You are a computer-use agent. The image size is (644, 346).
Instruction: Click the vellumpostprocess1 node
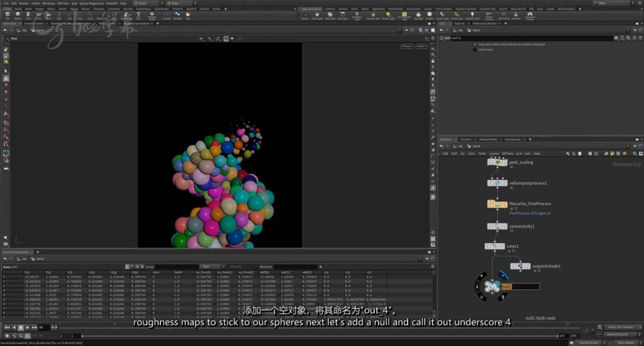tap(497, 183)
